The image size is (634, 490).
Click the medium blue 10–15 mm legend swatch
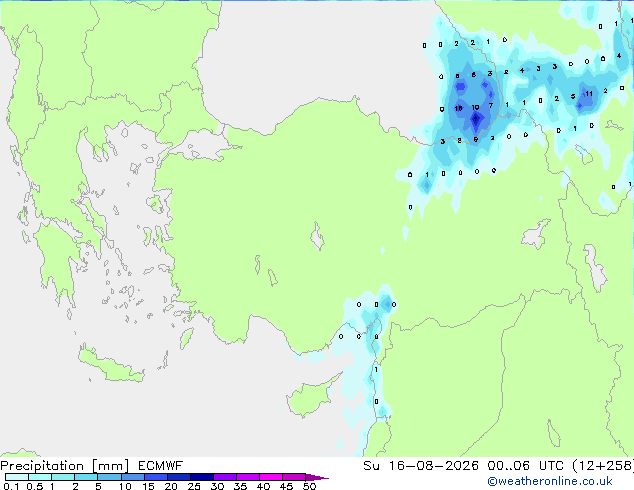133,477
